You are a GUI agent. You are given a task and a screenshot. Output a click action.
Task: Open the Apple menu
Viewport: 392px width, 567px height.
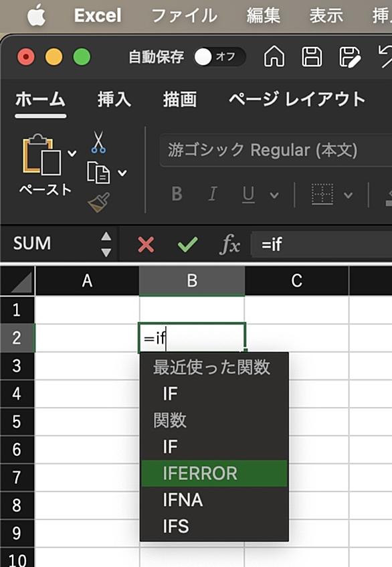coord(37,16)
